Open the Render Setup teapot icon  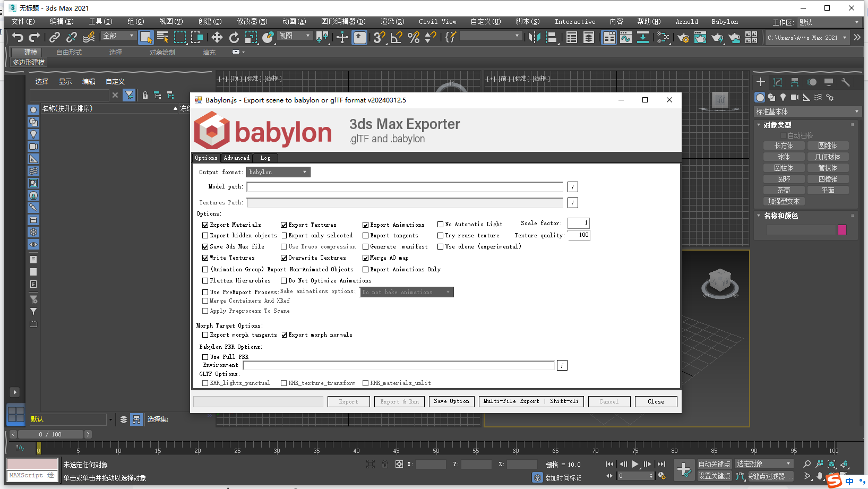click(x=683, y=37)
